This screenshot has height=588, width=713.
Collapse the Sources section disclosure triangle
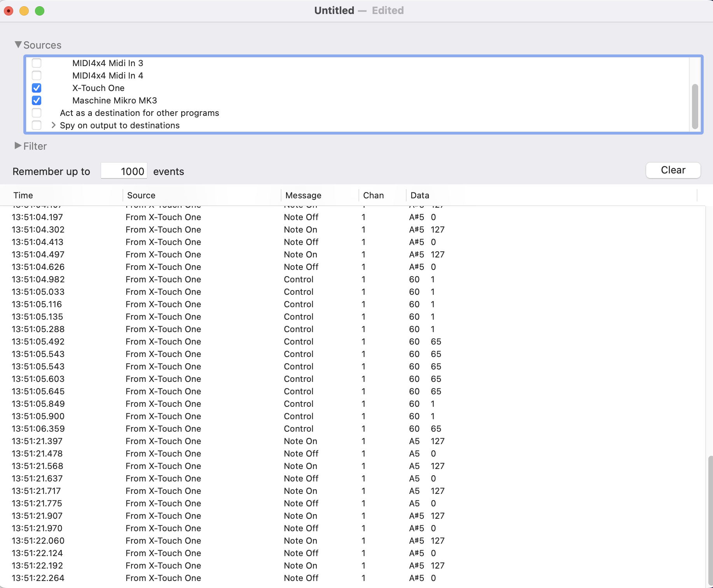[18, 45]
